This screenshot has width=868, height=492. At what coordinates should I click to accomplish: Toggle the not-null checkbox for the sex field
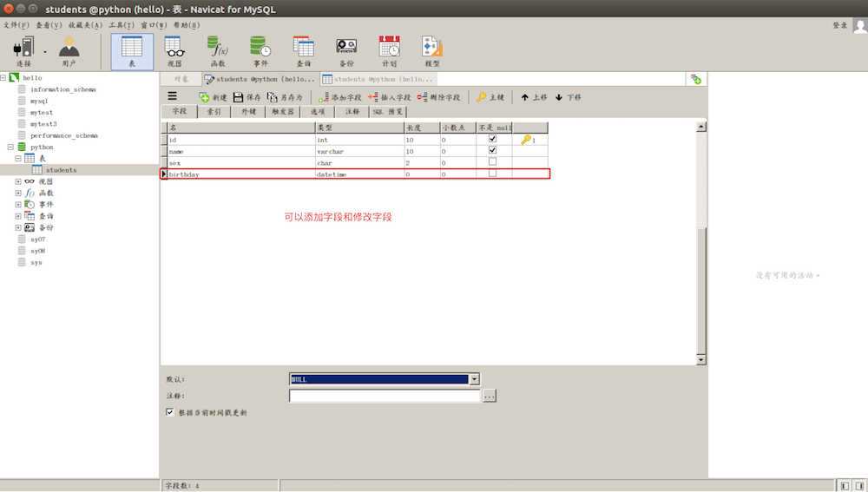[493, 162]
